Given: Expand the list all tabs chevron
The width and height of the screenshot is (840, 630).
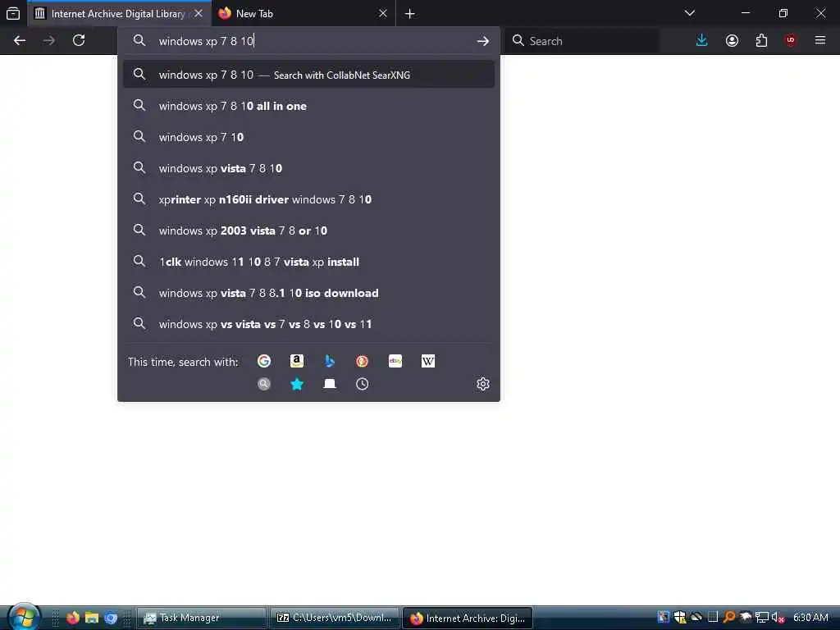Looking at the screenshot, I should click(x=689, y=13).
